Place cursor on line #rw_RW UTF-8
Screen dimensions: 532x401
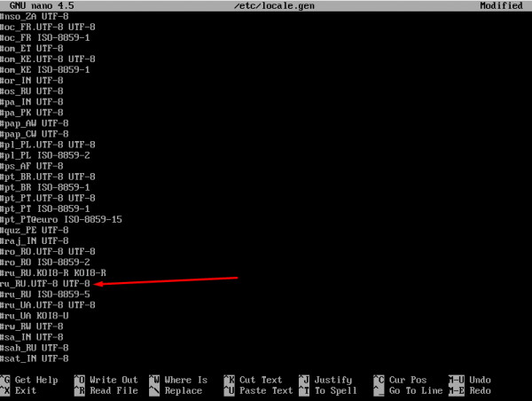(x=32, y=326)
